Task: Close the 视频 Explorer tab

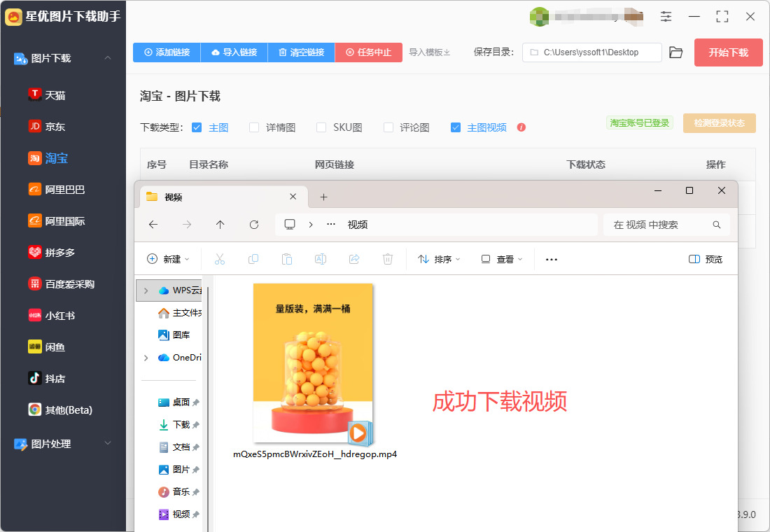Action: tap(293, 197)
